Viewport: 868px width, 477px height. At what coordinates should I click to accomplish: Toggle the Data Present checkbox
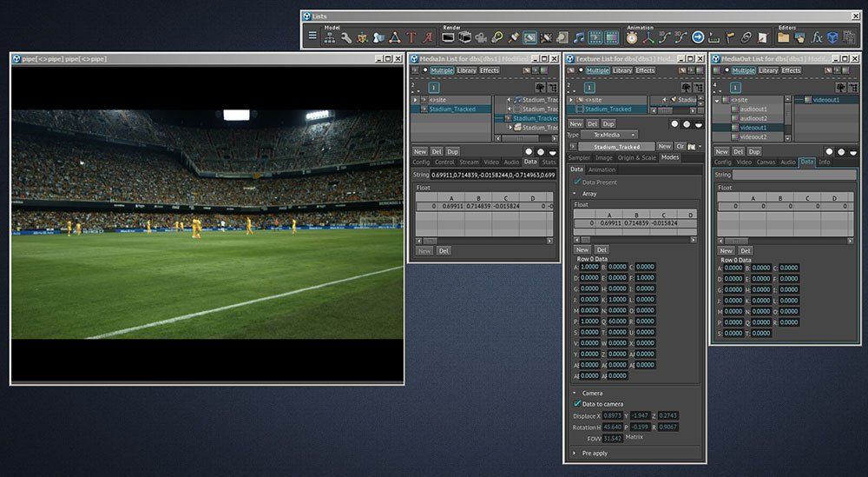tap(577, 182)
